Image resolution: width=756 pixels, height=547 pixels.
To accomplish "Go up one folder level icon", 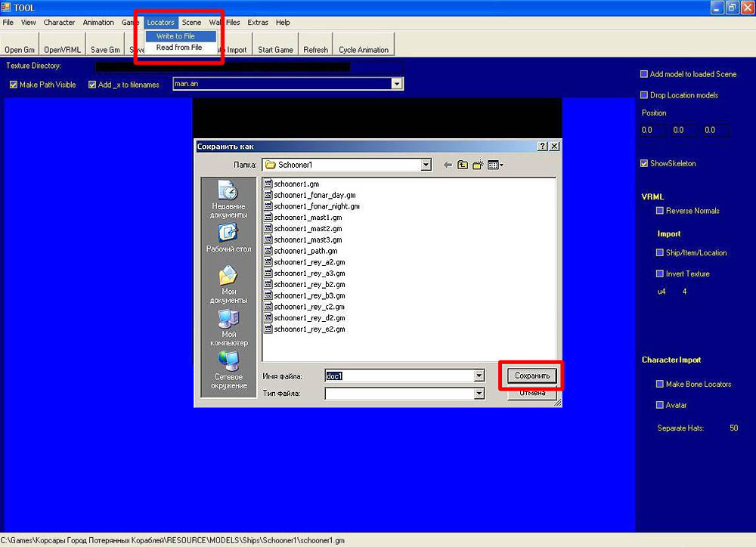I will click(463, 165).
